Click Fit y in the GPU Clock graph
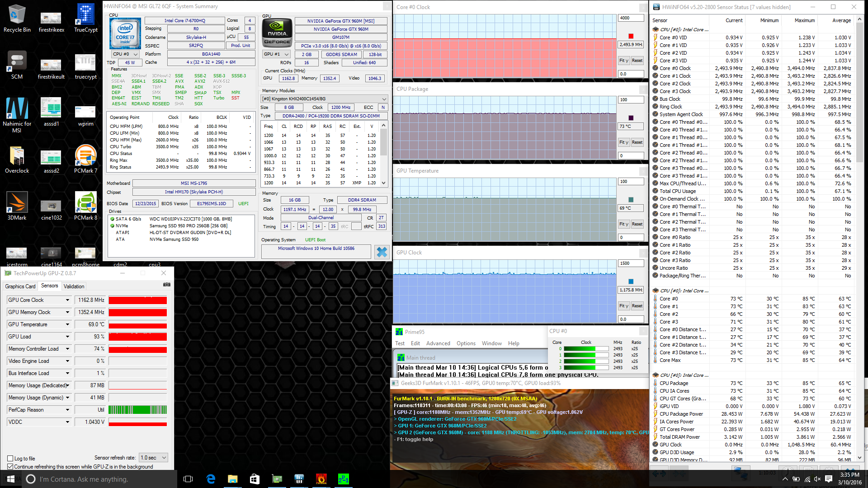The height and width of the screenshot is (488, 868). coord(623,306)
